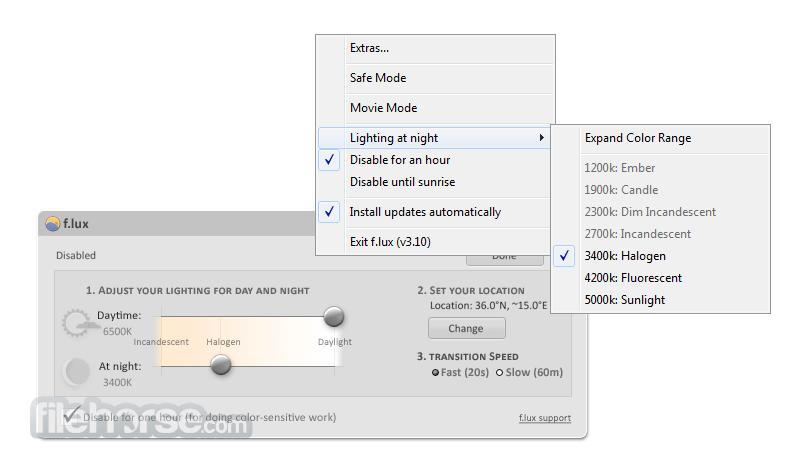The image size is (802, 469).
Task: Click the night moon icon
Action: [77, 371]
